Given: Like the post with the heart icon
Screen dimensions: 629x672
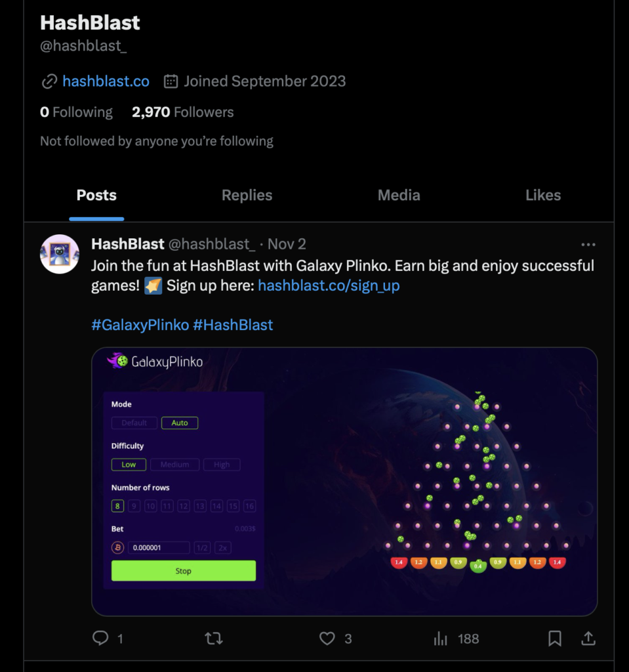Looking at the screenshot, I should coord(327,639).
